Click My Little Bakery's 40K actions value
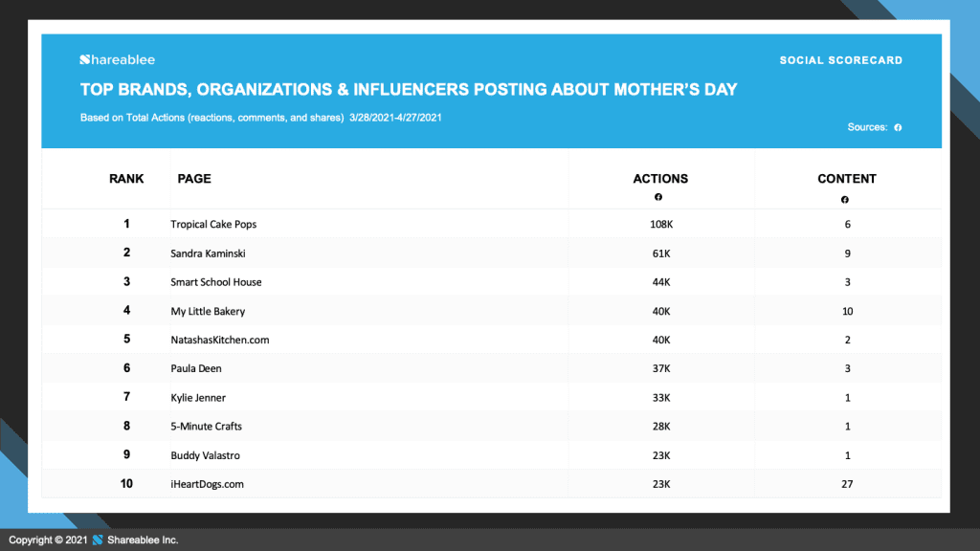Viewport: 980px width, 551px height. 661,311
